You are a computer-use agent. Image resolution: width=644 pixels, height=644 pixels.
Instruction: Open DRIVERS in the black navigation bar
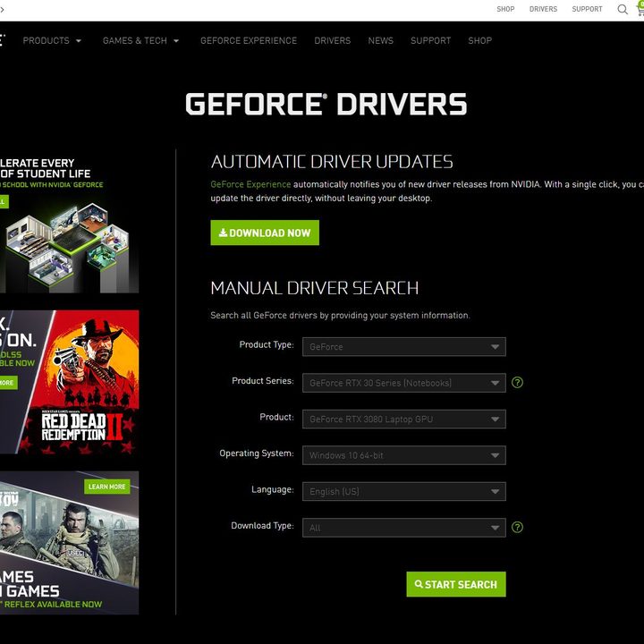tap(332, 40)
